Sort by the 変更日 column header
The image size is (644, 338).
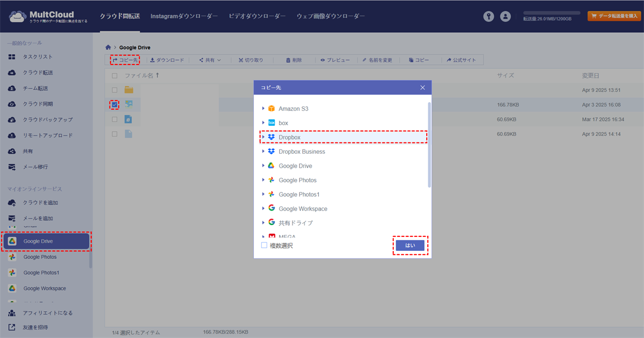click(590, 76)
